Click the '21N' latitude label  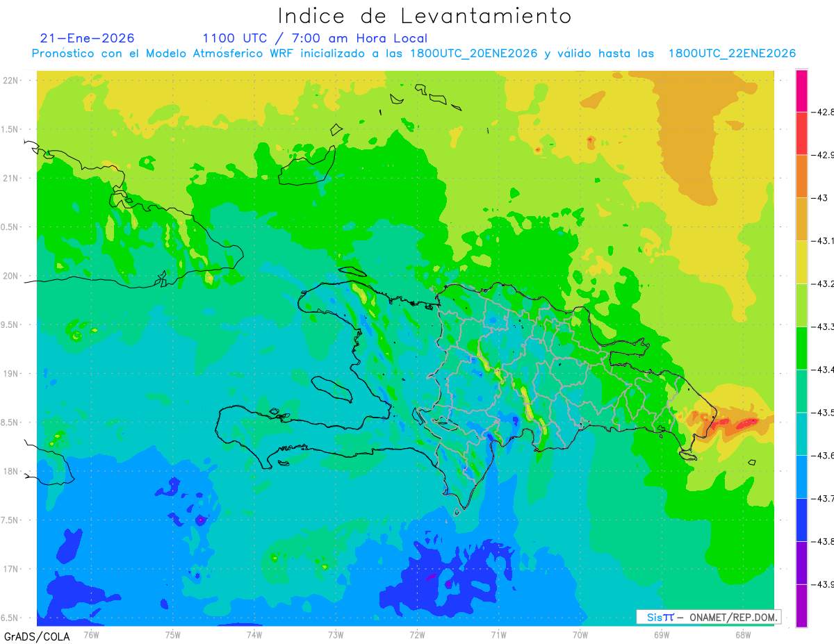[11, 178]
